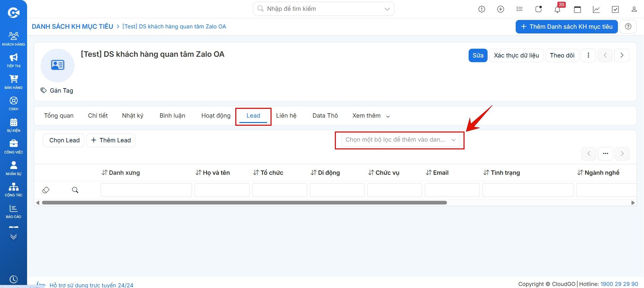Open the Công việc sidebar module
This screenshot has height=288, width=644.
14,146
